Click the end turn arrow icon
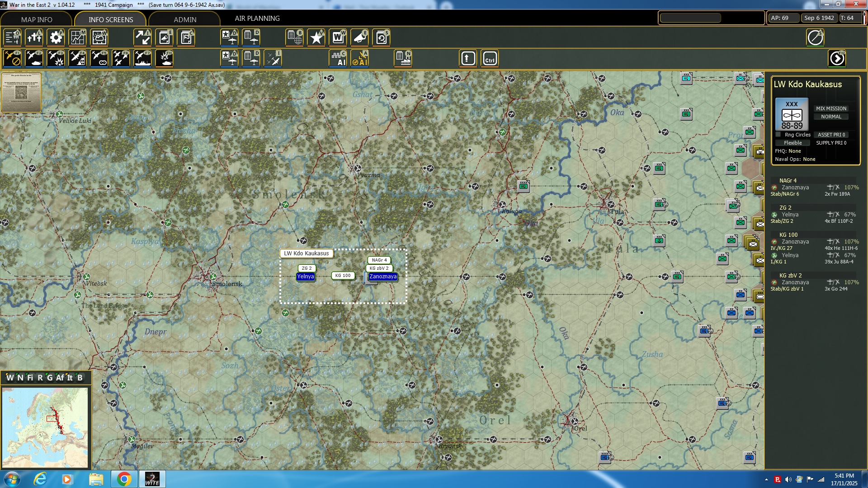The height and width of the screenshot is (488, 868). pyautogui.click(x=837, y=59)
